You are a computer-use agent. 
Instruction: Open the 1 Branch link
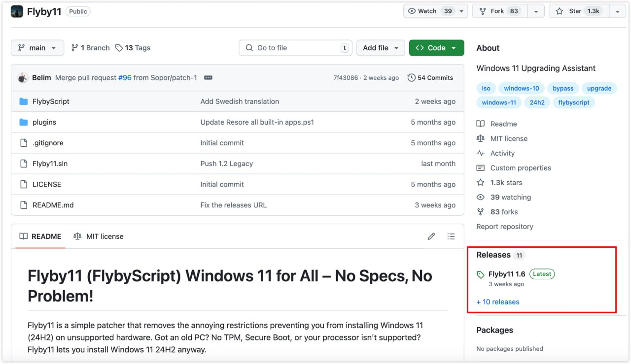(90, 48)
